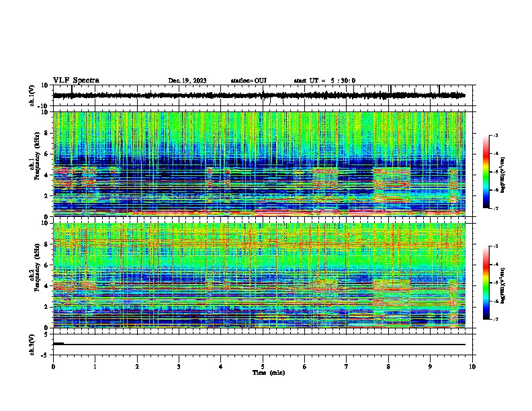Click inside the ch.1 spectrogram panel

259,164
